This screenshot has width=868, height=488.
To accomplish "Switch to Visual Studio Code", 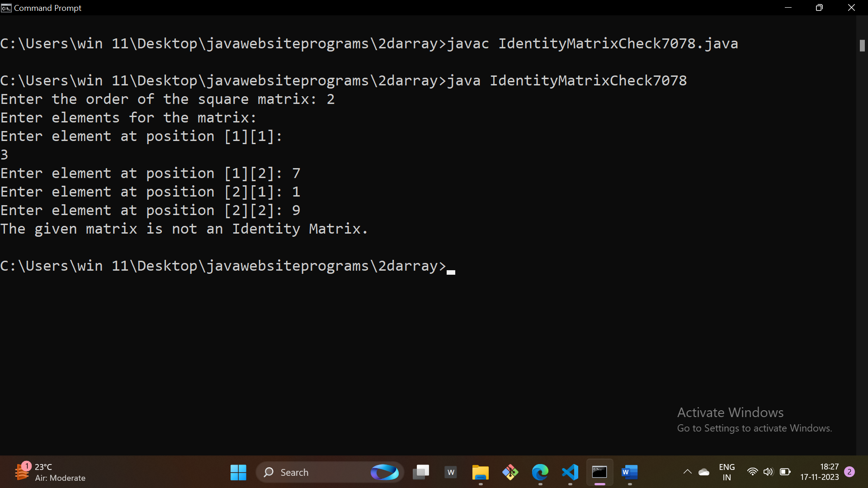I will [570, 472].
